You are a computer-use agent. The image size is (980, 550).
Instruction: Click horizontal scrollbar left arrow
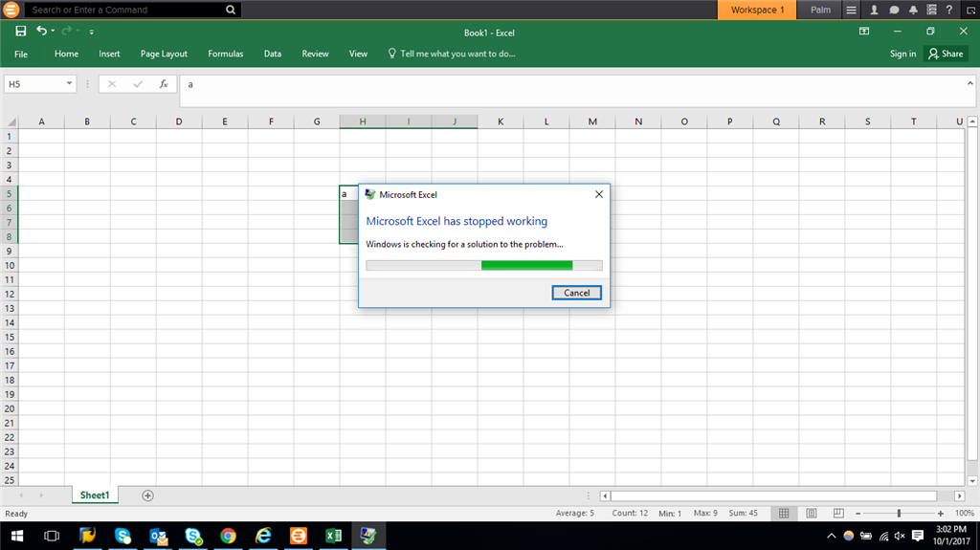[x=605, y=496]
